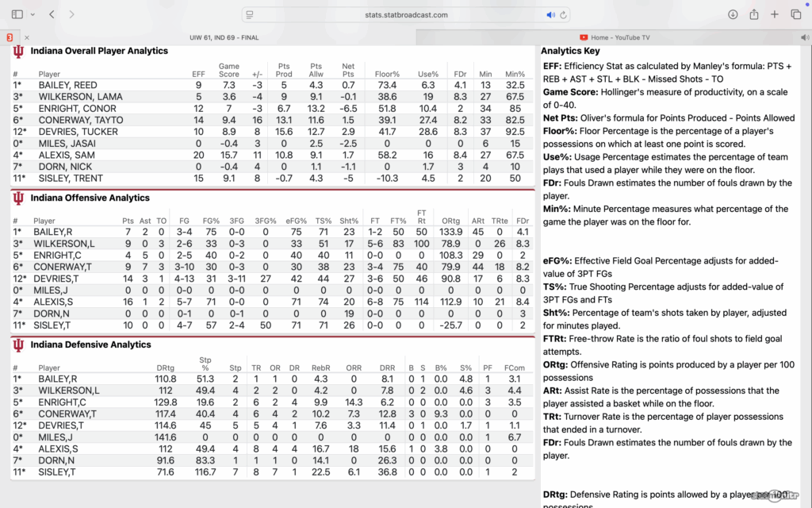
Task: Reload the current page
Action: [564, 14]
